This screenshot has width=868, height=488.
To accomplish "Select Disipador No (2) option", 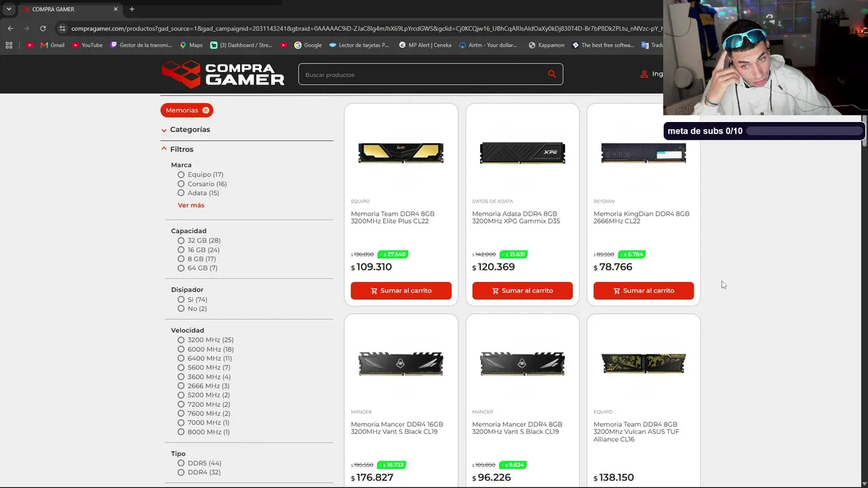I will click(x=181, y=309).
